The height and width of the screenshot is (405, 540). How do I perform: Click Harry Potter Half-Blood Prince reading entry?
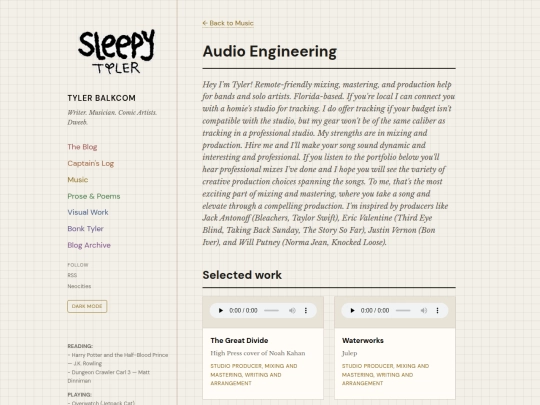[118, 359]
